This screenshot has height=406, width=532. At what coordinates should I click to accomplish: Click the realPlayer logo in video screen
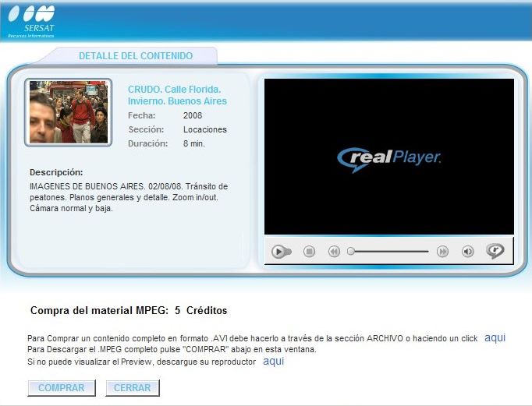pyautogui.click(x=389, y=159)
